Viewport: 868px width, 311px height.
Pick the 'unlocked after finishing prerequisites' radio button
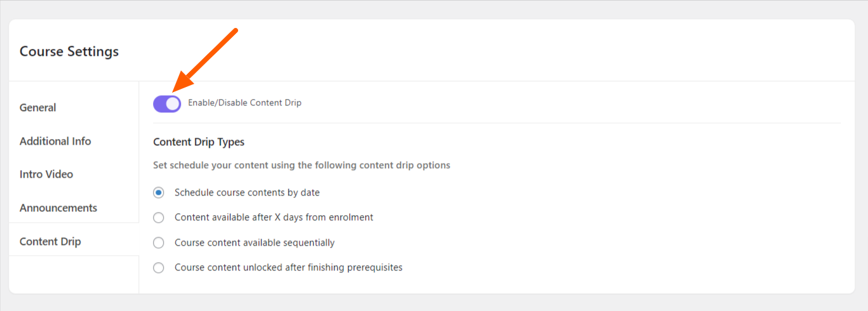click(159, 268)
